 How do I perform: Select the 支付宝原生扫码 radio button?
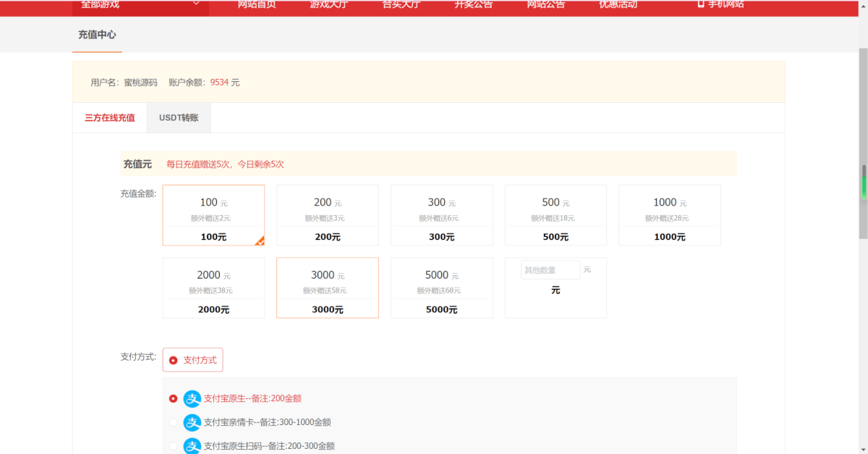[173, 446]
